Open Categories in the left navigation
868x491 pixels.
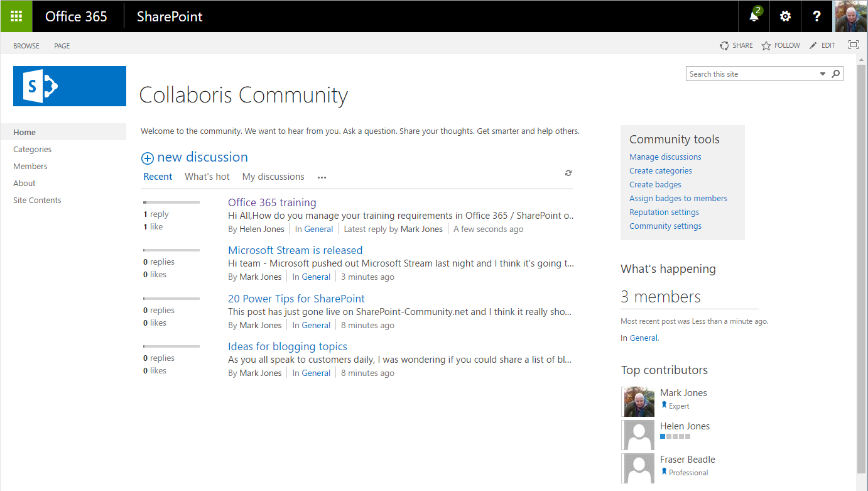tap(33, 150)
